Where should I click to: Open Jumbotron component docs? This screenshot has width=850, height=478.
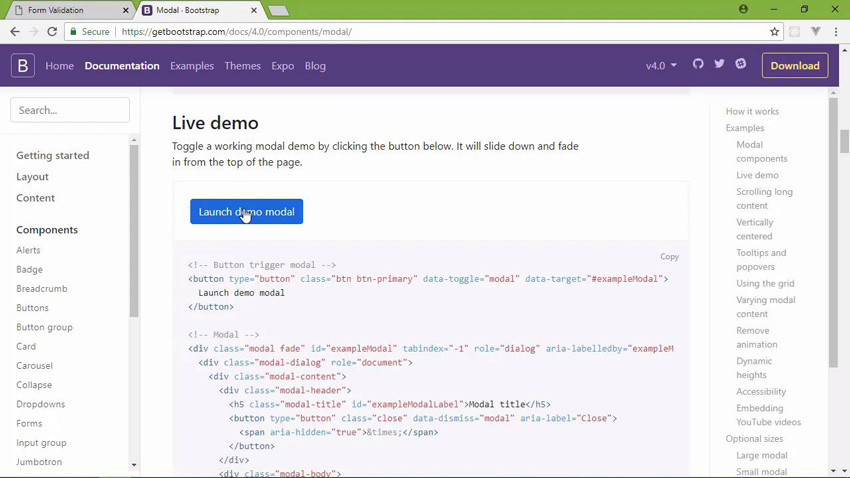point(39,462)
